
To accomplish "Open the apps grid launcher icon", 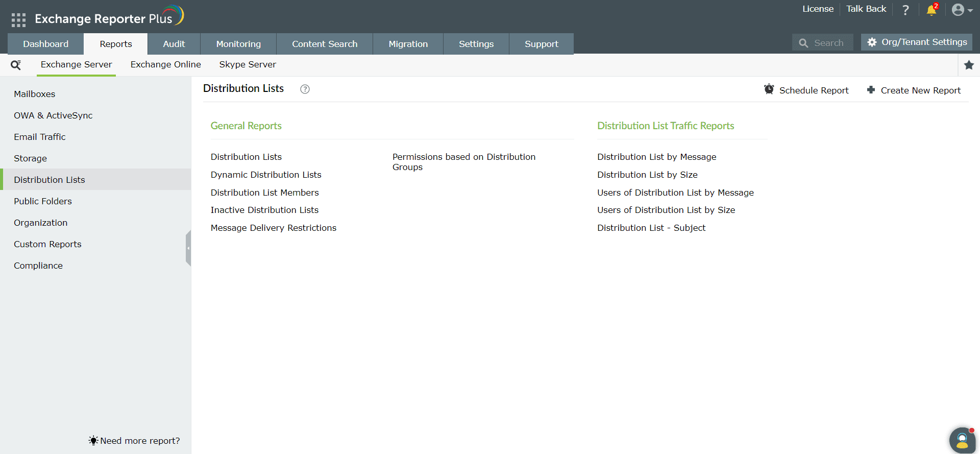I will click(18, 20).
